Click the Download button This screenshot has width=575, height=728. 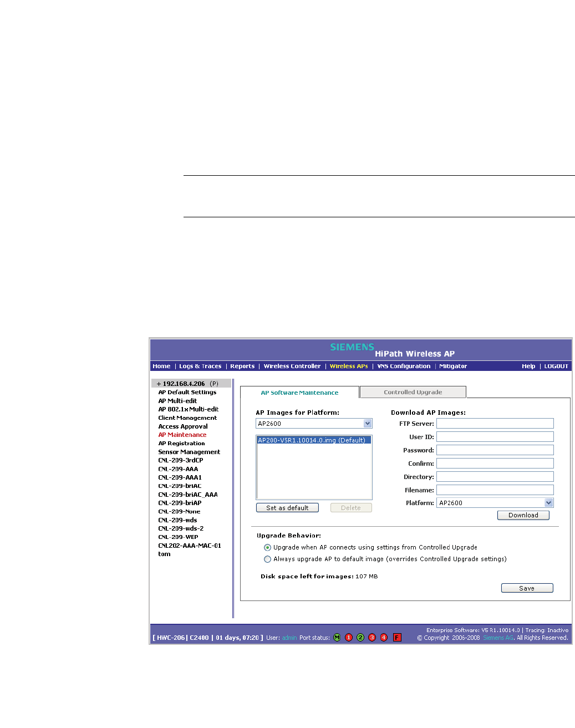(x=523, y=515)
